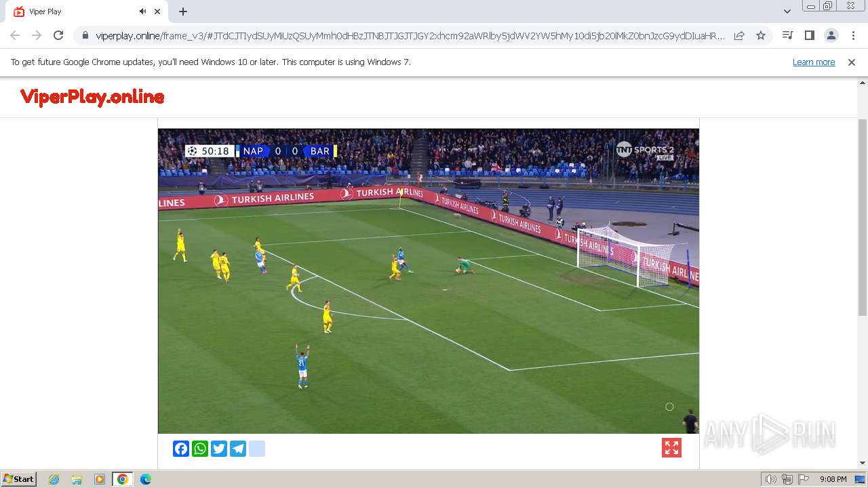Share this page from address bar
This screenshot has width=868, height=488.
739,35
